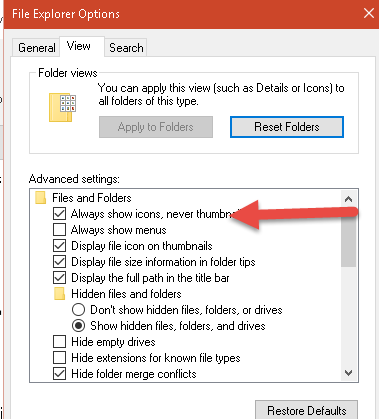379x419 pixels.
Task: Switch to the General tab
Action: (x=36, y=48)
